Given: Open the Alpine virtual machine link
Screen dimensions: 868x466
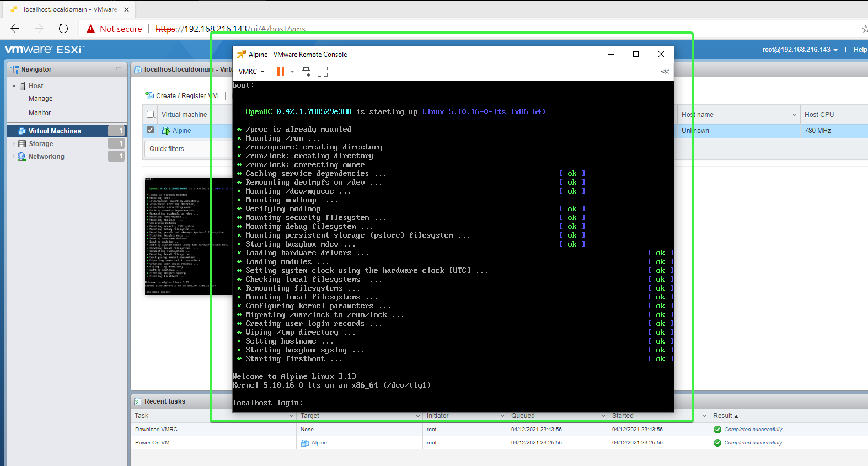Looking at the screenshot, I should pyautogui.click(x=182, y=131).
